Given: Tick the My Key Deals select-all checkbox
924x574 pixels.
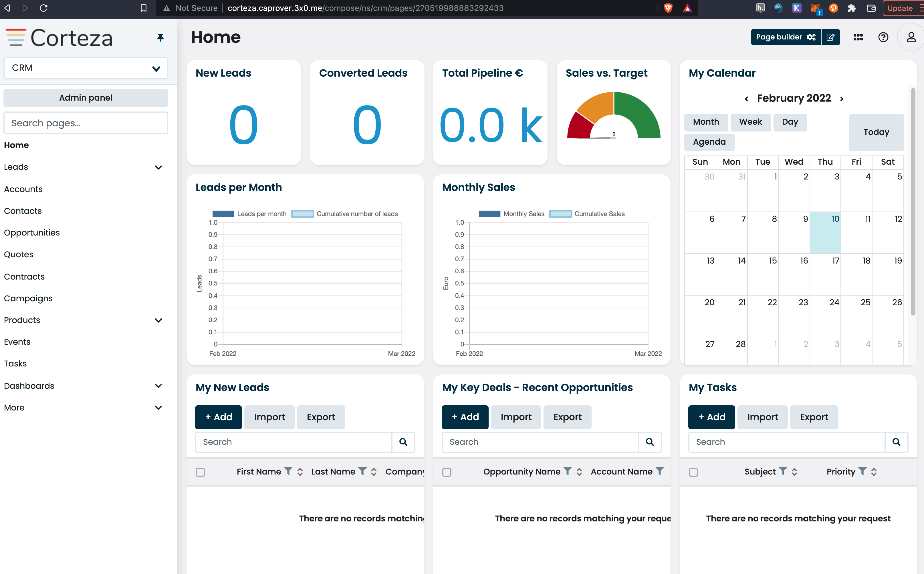Looking at the screenshot, I should [x=447, y=472].
